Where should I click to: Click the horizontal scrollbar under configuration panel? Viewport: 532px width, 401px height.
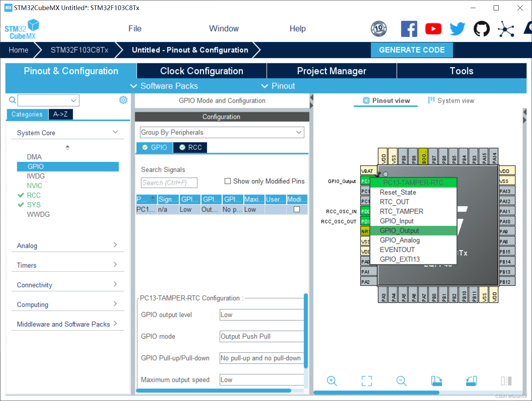[213, 391]
